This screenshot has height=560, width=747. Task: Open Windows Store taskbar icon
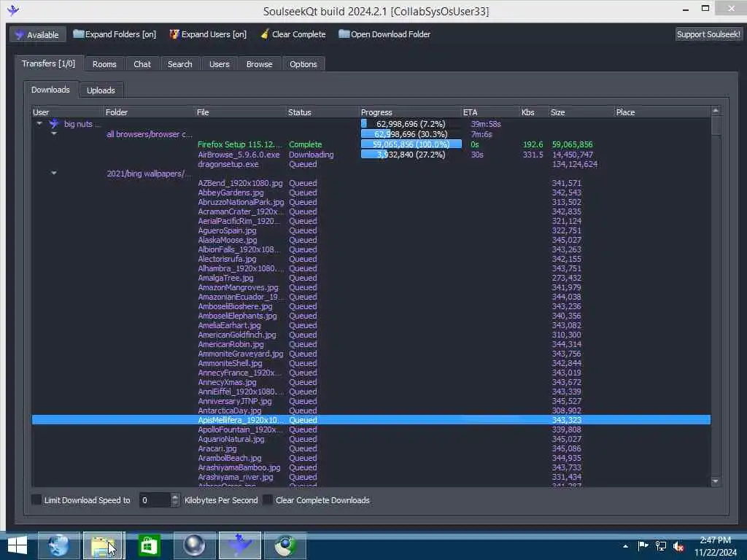point(149,545)
